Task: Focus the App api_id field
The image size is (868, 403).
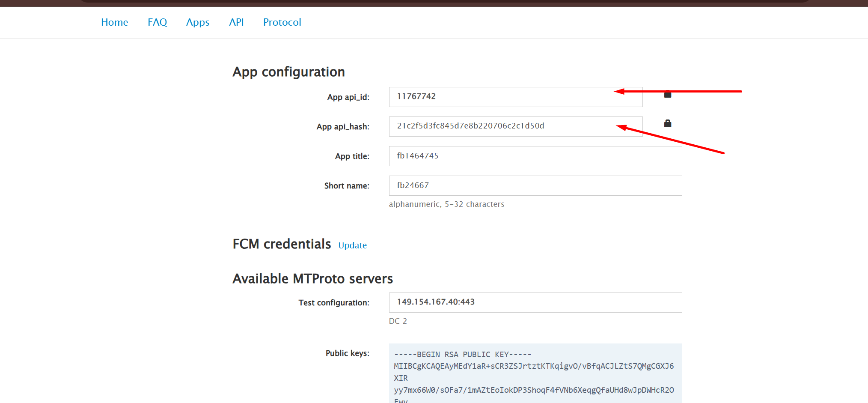Action: pos(501,97)
